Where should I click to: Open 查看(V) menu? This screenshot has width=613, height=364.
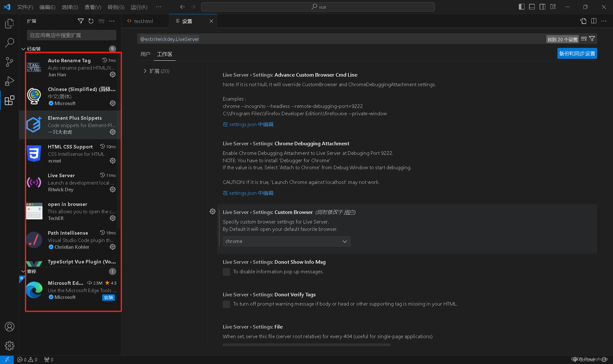coord(93,7)
